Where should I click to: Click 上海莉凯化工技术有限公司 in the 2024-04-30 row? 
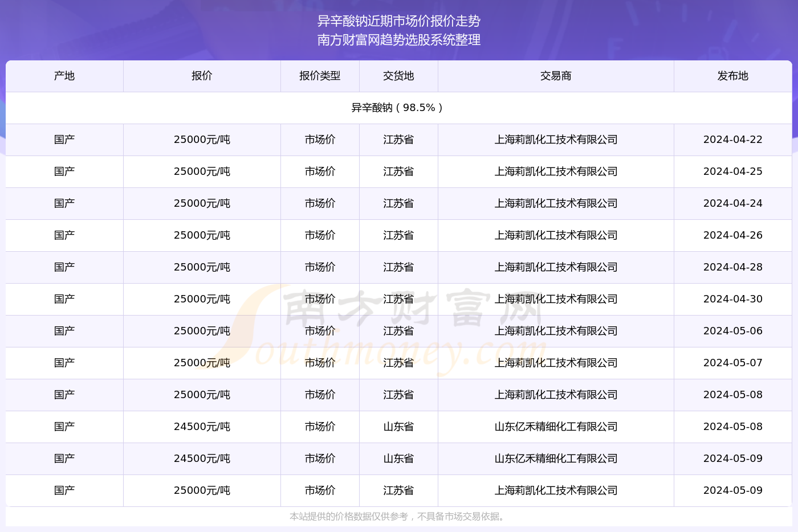point(556,299)
